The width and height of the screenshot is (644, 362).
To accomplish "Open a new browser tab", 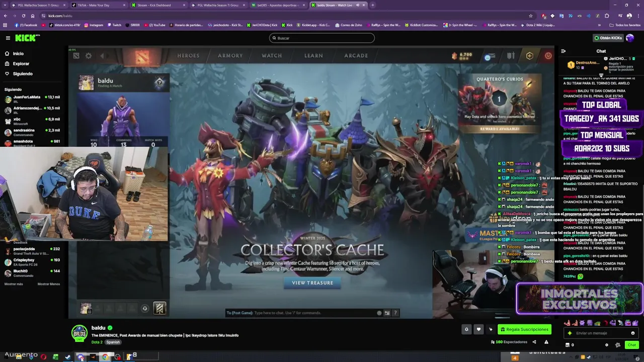I will coord(373,5).
